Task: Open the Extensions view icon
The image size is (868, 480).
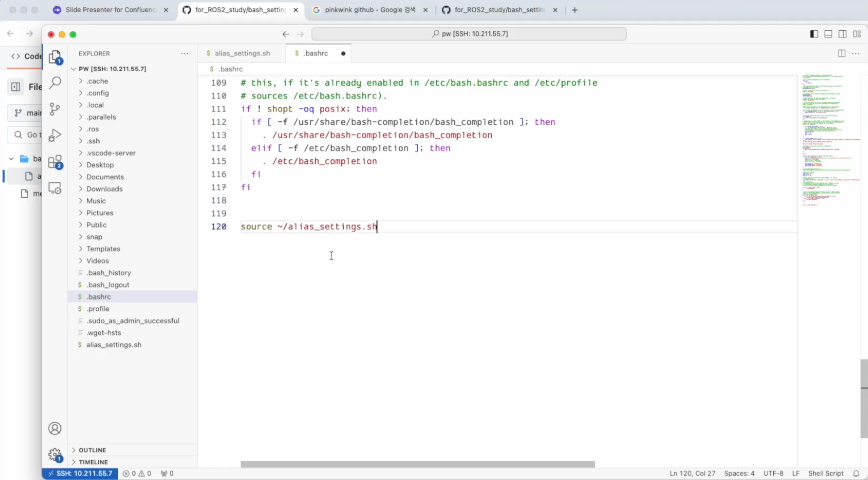Action: 55,162
